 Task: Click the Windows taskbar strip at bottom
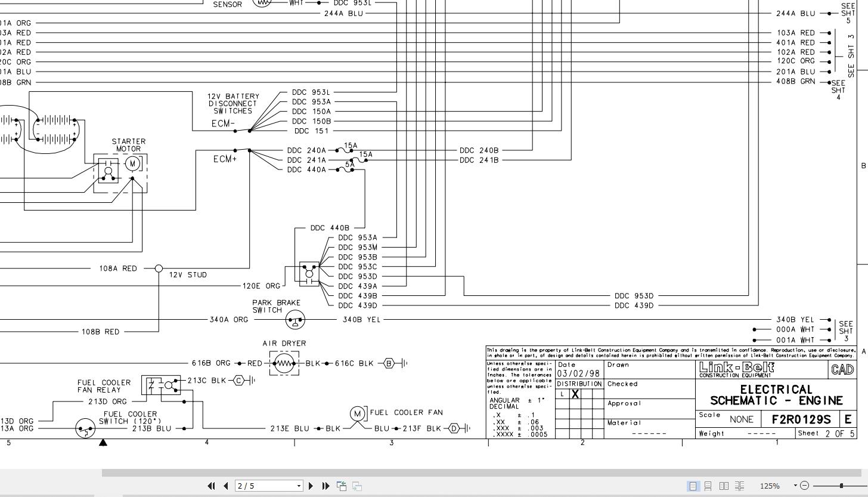pos(434,495)
